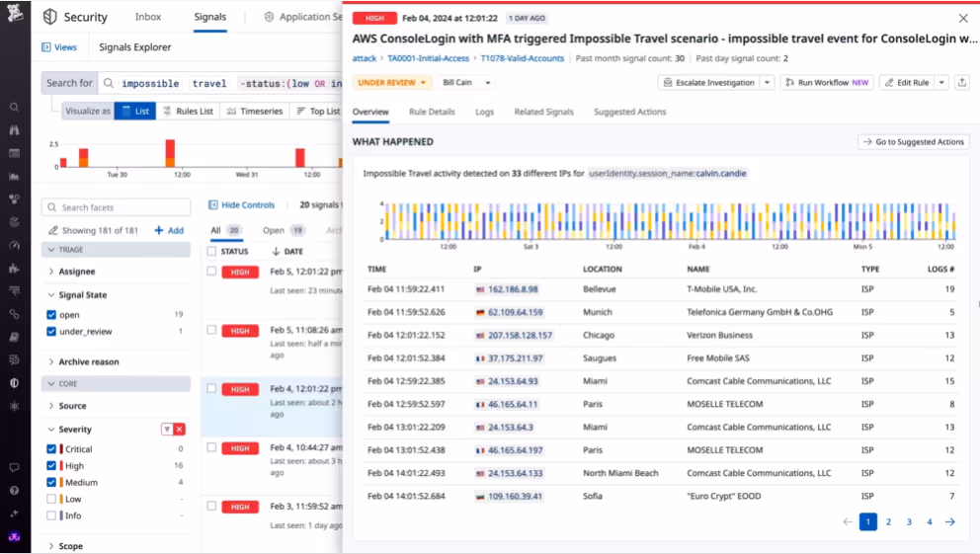This screenshot has height=554, width=980.
Task: Switch to the Rule Details tab
Action: click(x=432, y=112)
